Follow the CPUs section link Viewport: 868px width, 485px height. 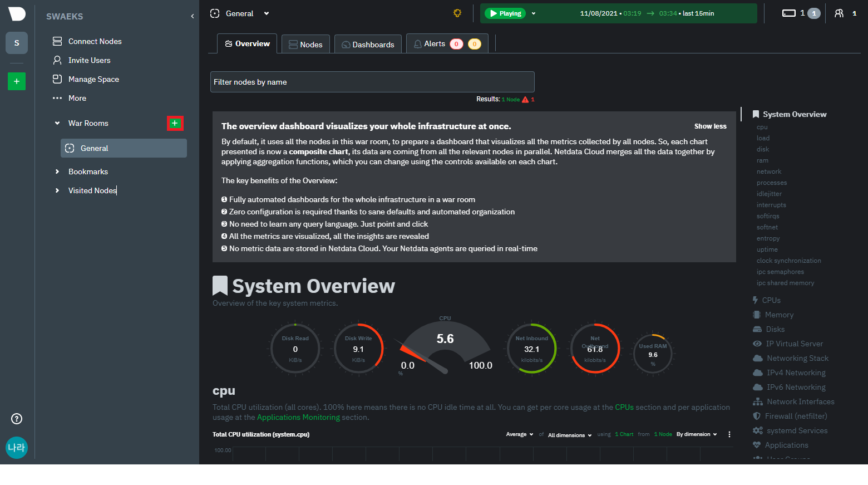point(624,407)
